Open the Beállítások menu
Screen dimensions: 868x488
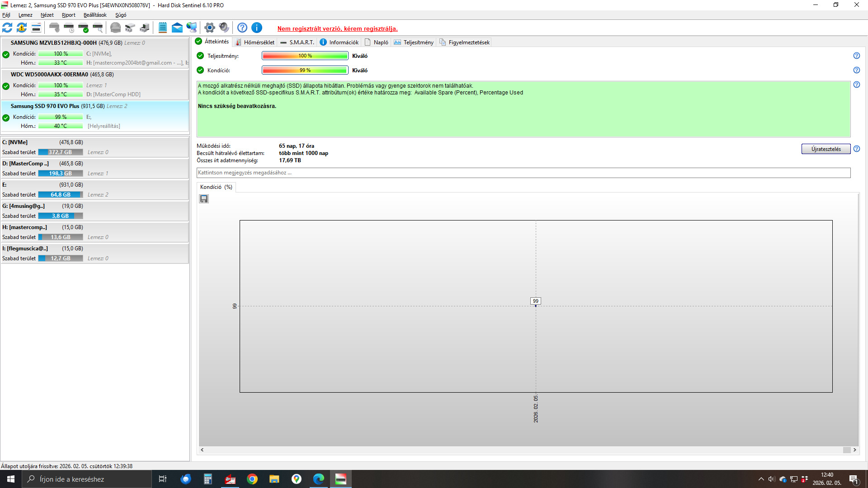[x=95, y=15]
